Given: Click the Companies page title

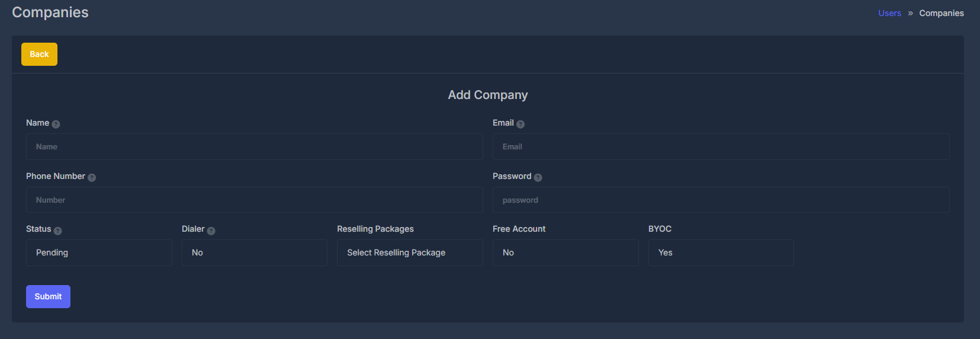Looking at the screenshot, I should pyautogui.click(x=50, y=12).
